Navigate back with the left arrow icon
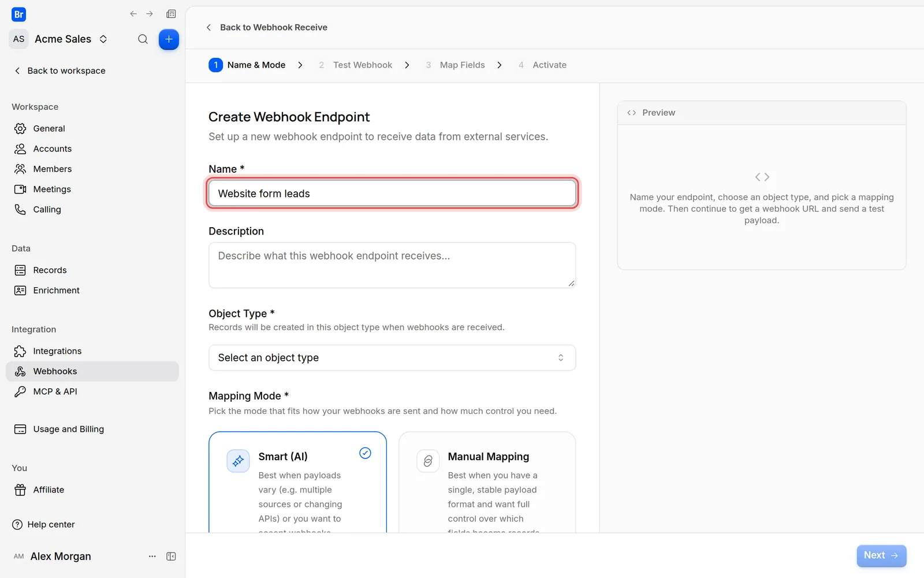Viewport: 924px width, 578px height. pos(133,14)
